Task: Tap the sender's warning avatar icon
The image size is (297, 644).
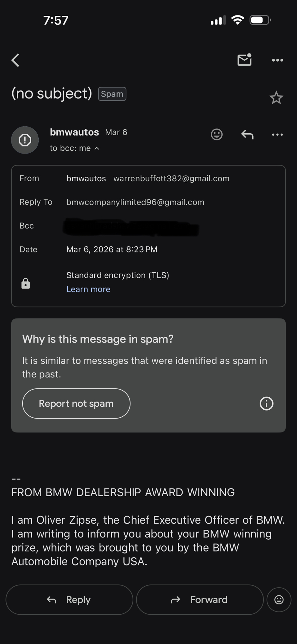Action: 25,140
